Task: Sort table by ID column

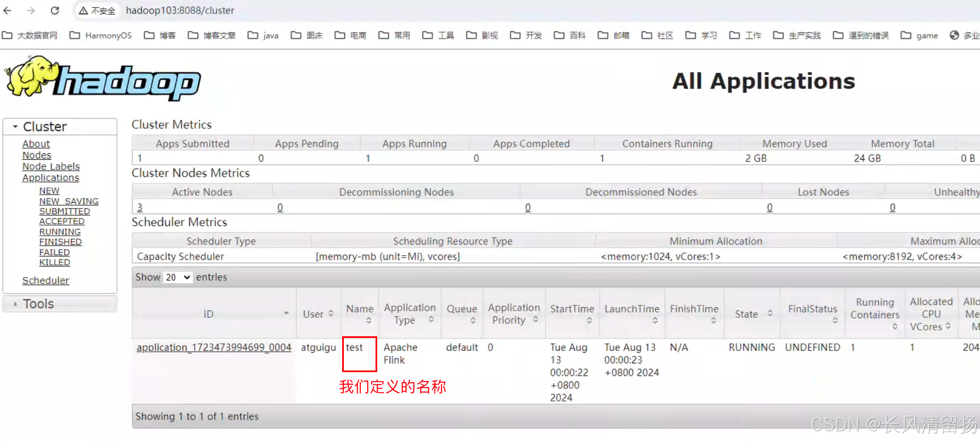Action: 214,314
